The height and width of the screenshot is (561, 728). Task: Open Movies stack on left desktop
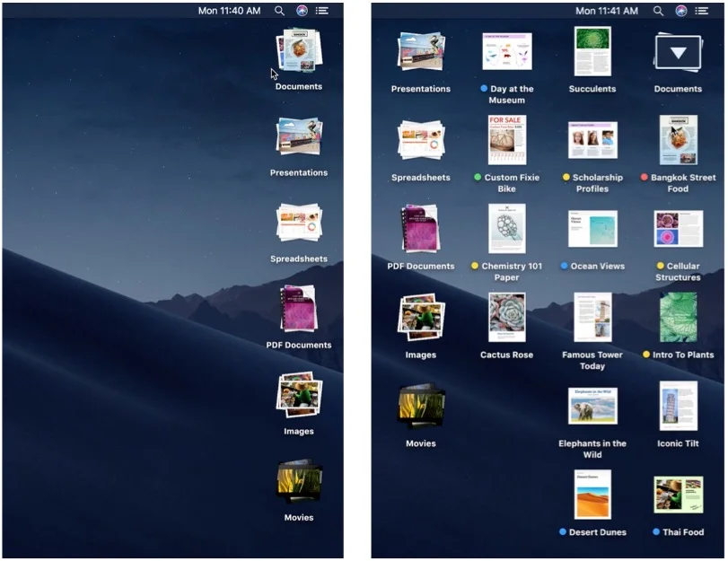click(x=299, y=481)
